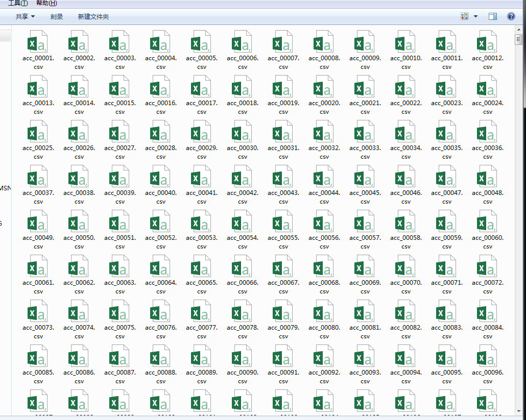
Task: Select the acc_00014.csv file icon
Action: pyautogui.click(x=79, y=86)
